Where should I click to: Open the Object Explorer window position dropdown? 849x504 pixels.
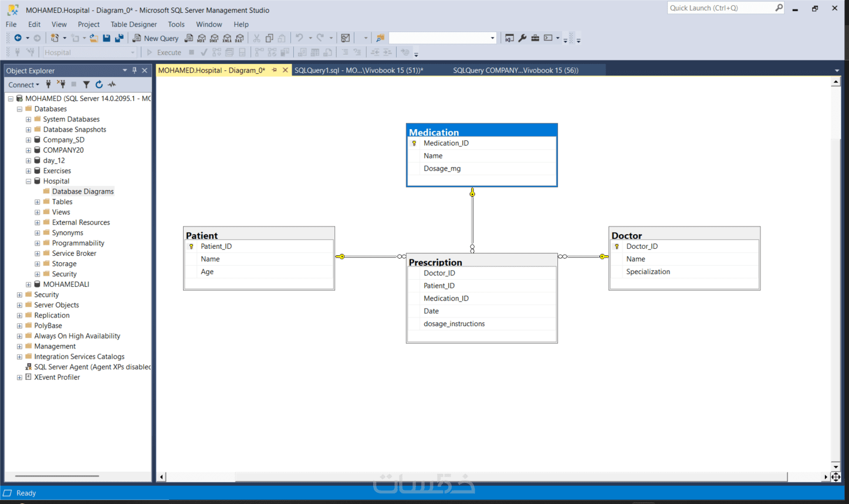click(124, 70)
